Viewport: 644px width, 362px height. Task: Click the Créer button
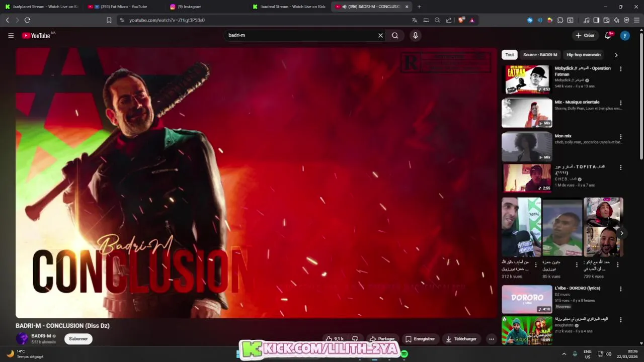[x=585, y=35]
